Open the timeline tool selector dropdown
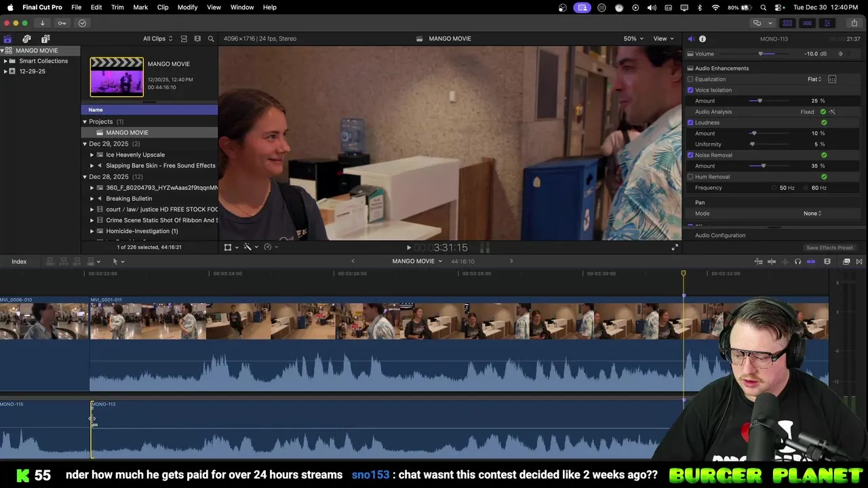 point(118,262)
